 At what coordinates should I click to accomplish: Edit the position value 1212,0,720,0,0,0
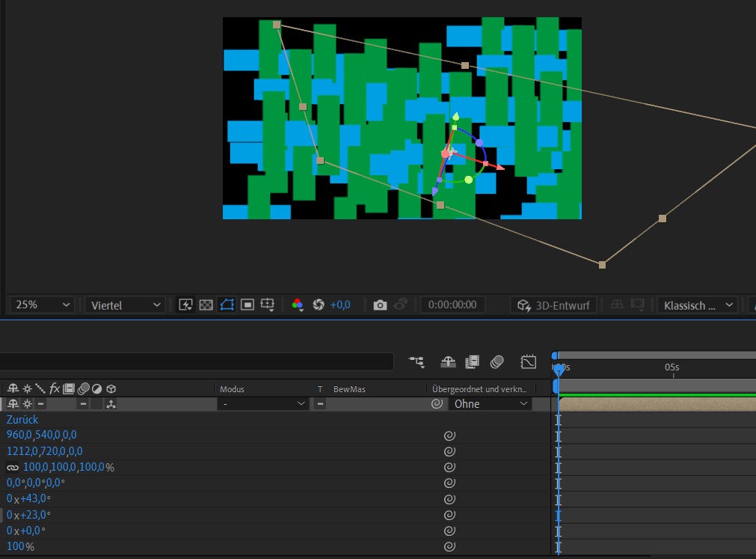tap(44, 451)
